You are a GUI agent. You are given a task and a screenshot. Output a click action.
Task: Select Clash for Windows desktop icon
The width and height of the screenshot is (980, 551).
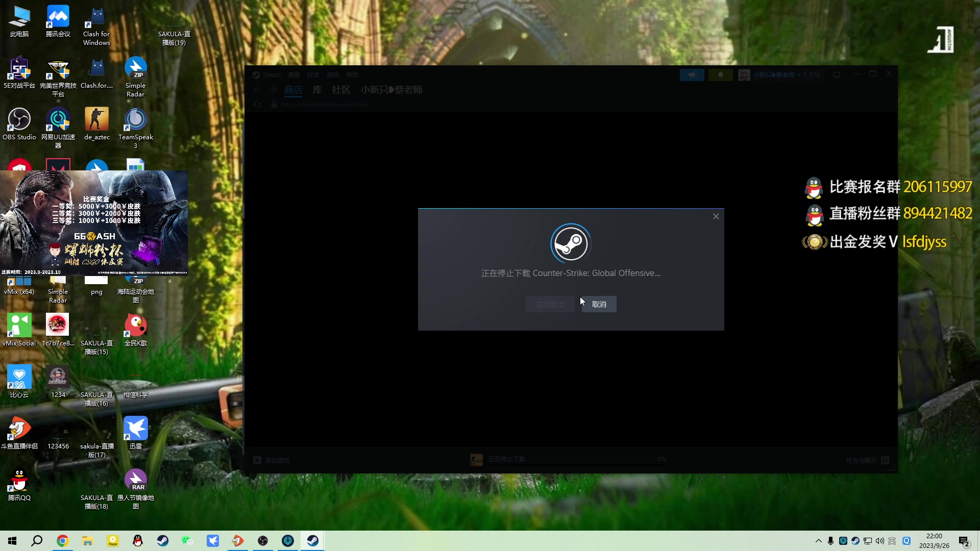coord(96,26)
